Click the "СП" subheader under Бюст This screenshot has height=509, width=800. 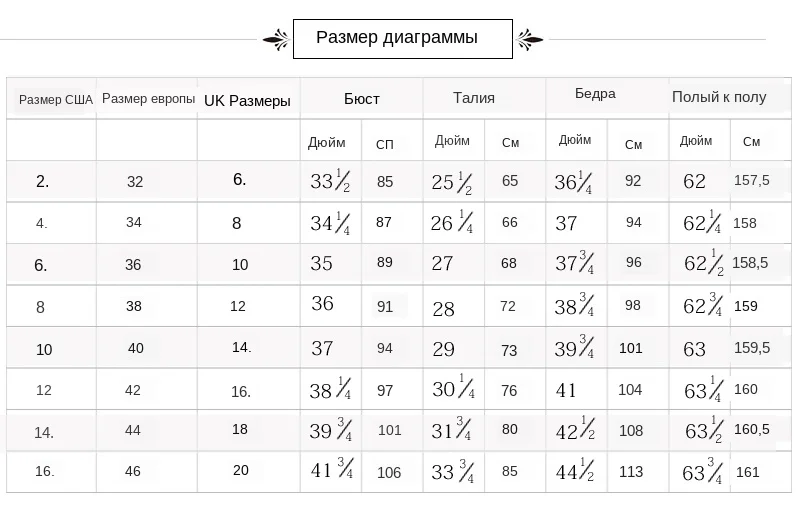385,145
